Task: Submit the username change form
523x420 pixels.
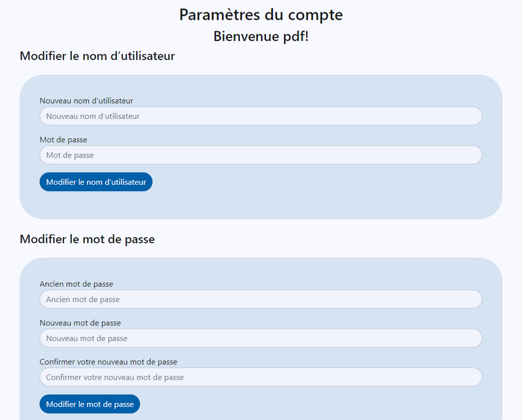Action: [x=96, y=182]
